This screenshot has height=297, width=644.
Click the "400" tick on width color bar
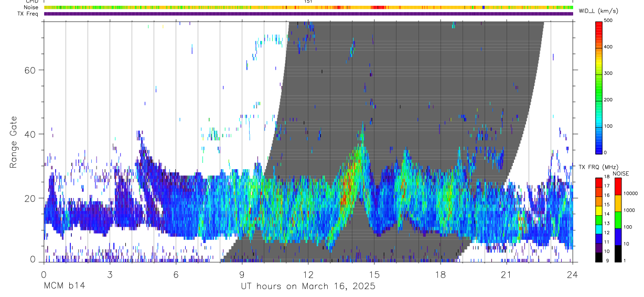(609, 47)
